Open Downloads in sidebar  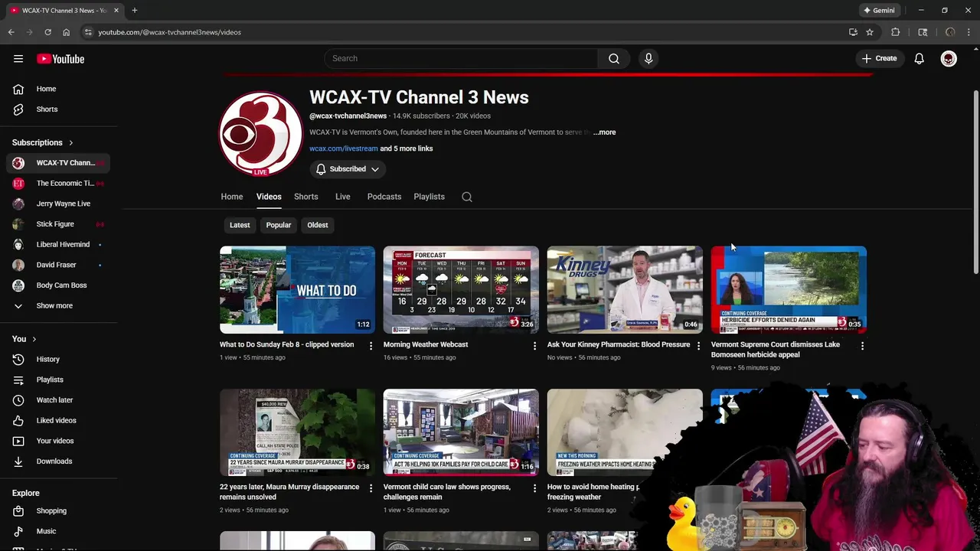click(58, 461)
